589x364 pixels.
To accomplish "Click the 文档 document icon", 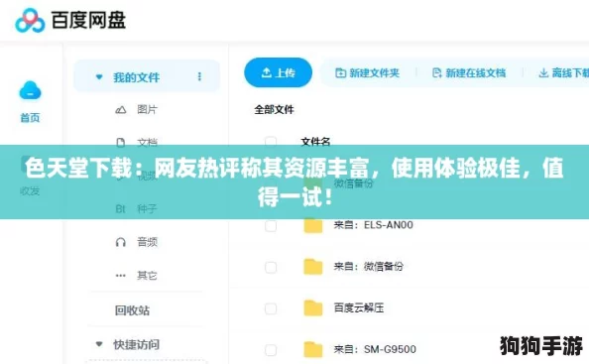I will [x=121, y=143].
